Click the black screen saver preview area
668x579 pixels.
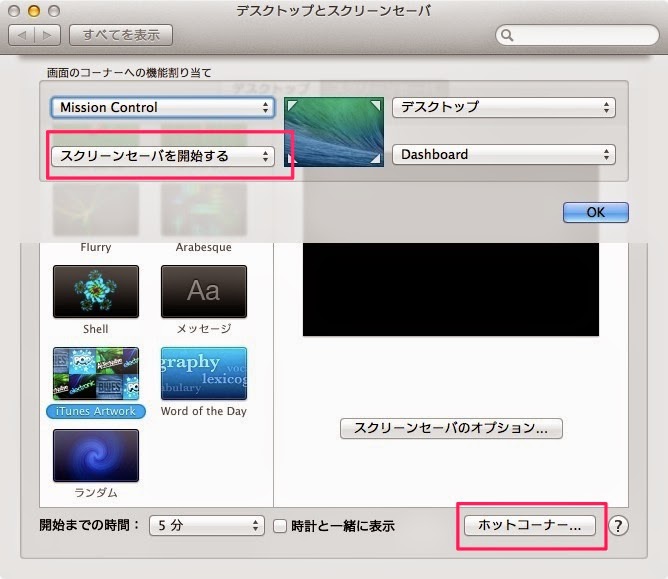[451, 289]
